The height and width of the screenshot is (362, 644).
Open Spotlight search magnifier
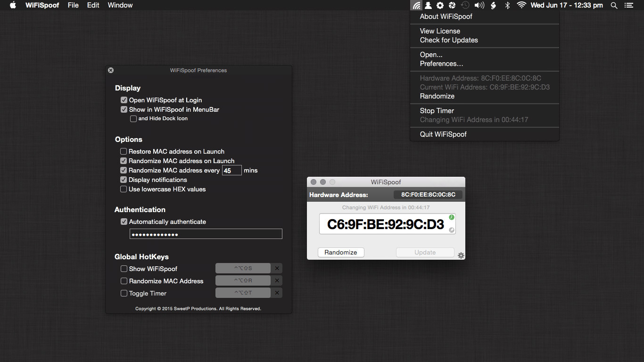click(614, 5)
